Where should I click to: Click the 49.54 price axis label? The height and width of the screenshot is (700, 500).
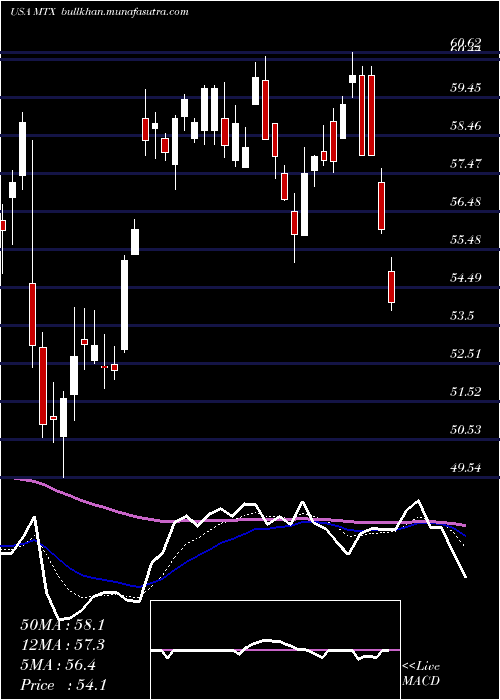click(x=466, y=468)
